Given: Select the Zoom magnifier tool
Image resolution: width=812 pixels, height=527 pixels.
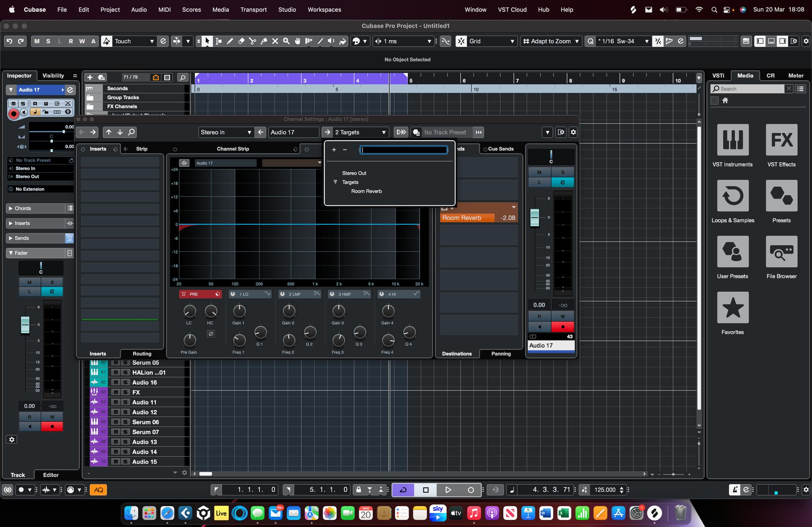Looking at the screenshot, I should (x=286, y=41).
